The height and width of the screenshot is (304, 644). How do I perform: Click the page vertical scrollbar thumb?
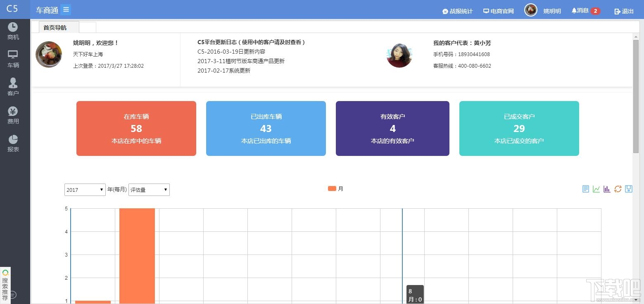(636, 97)
